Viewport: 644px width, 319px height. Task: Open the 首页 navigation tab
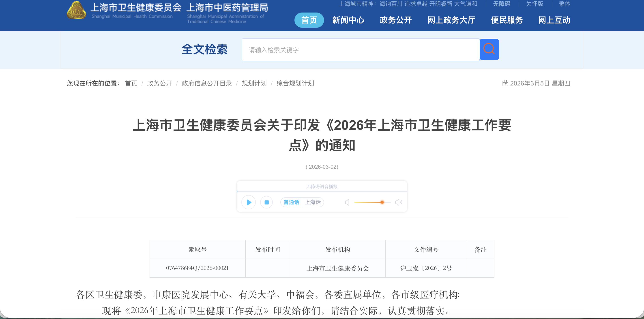coord(309,20)
